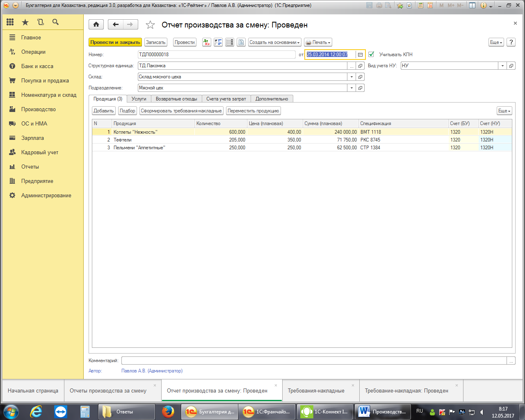Switch to the Дополнительно tab

click(x=272, y=99)
